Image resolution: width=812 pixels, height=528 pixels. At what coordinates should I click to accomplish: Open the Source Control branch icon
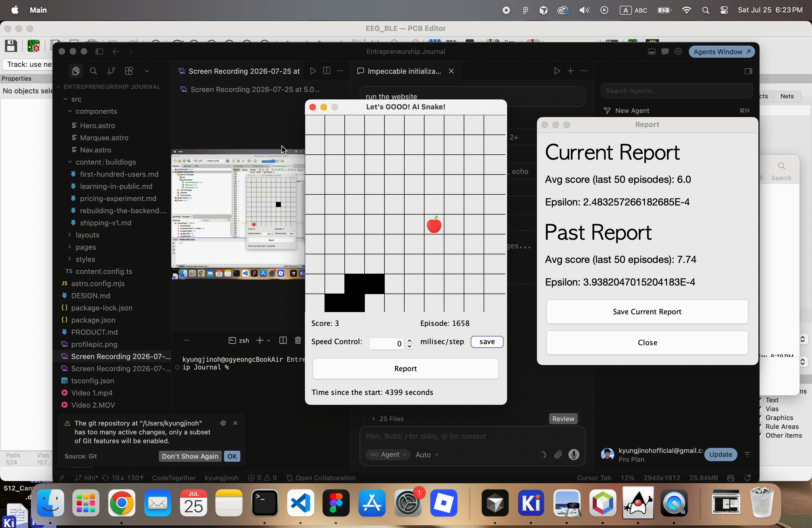(x=111, y=71)
